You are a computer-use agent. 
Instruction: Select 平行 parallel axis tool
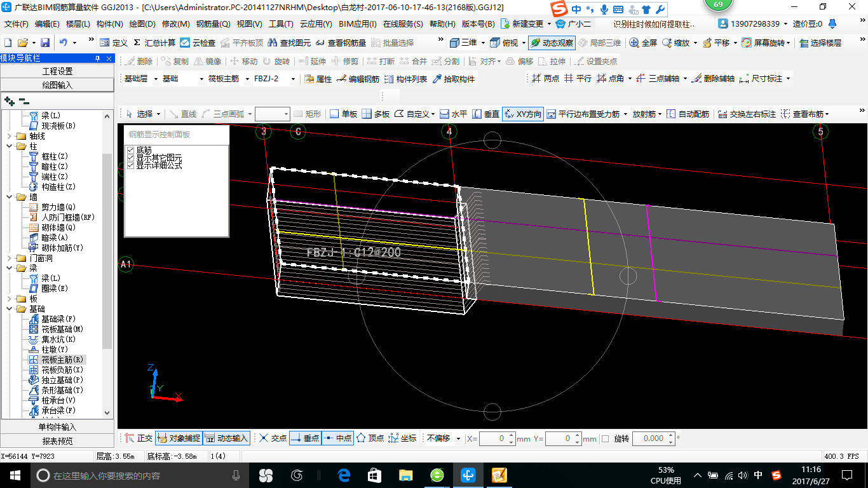click(578, 78)
